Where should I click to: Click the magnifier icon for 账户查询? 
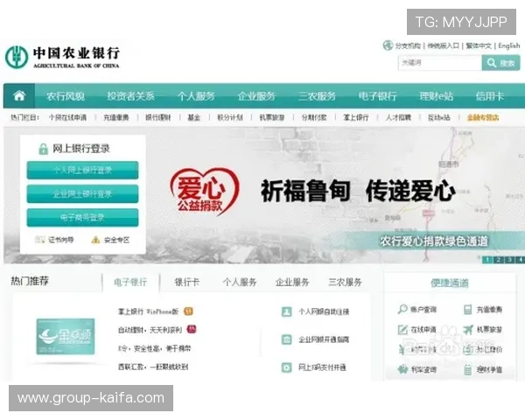pos(402,309)
